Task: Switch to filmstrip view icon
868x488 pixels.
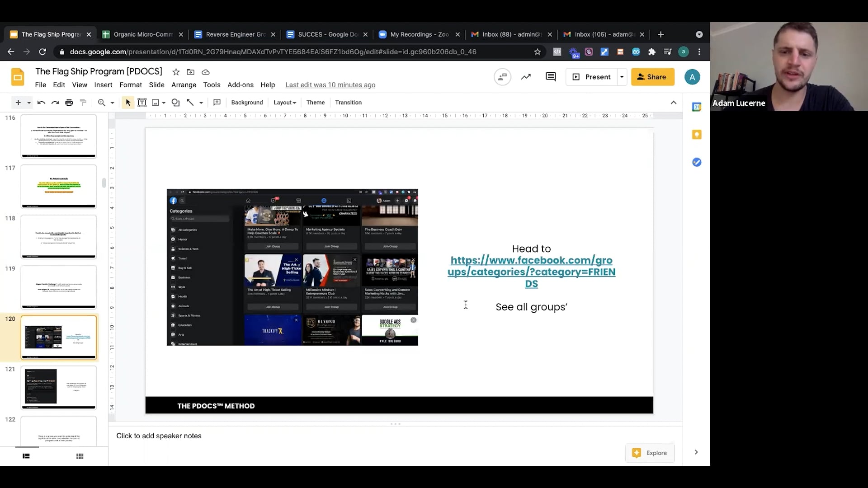Action: (x=26, y=456)
